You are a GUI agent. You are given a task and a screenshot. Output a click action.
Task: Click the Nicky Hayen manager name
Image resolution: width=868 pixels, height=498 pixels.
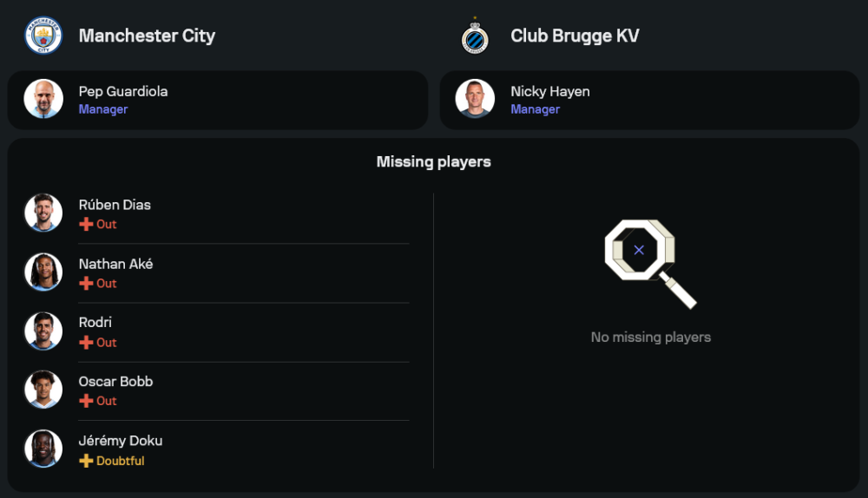click(550, 91)
